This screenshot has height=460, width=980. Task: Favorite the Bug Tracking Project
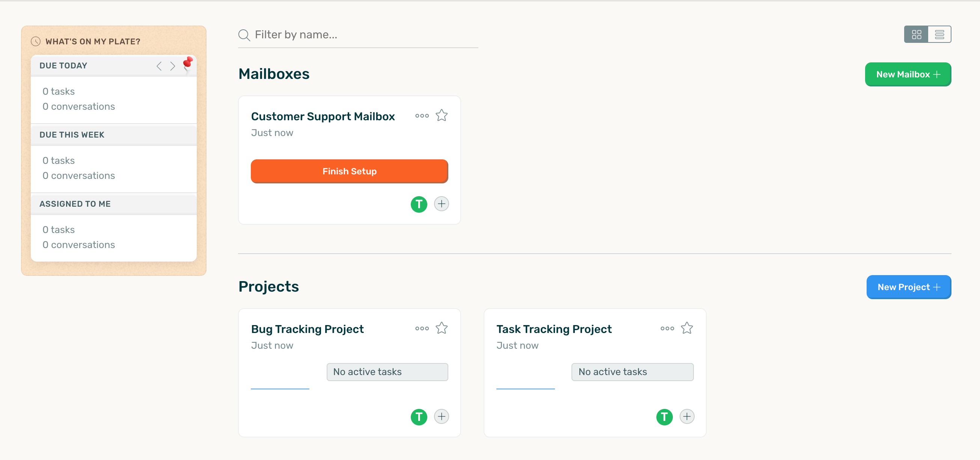[x=441, y=328]
